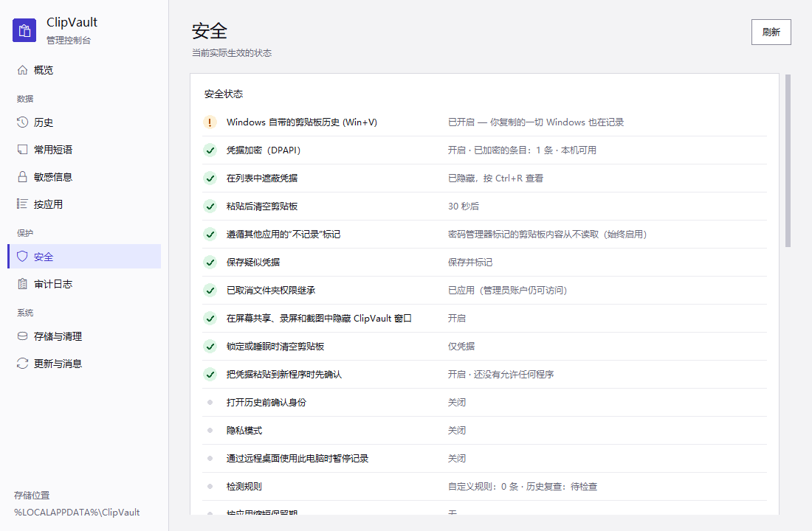This screenshot has height=531, width=812.
Task: Select 按应用 in the sidebar
Action: coord(84,204)
